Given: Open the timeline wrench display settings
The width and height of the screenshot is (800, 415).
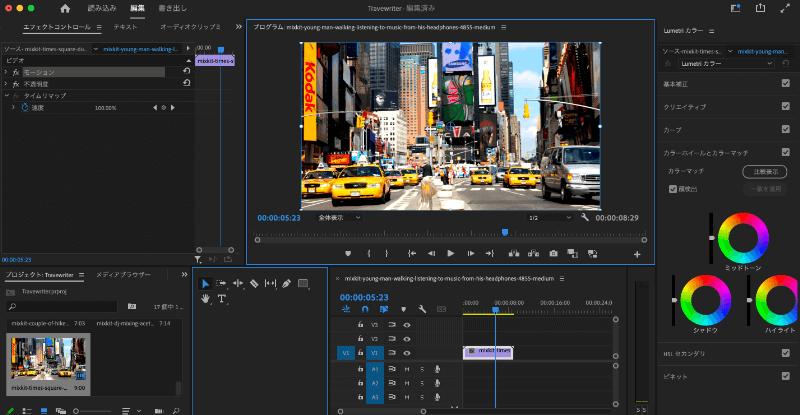Looking at the screenshot, I should pyautogui.click(x=423, y=309).
